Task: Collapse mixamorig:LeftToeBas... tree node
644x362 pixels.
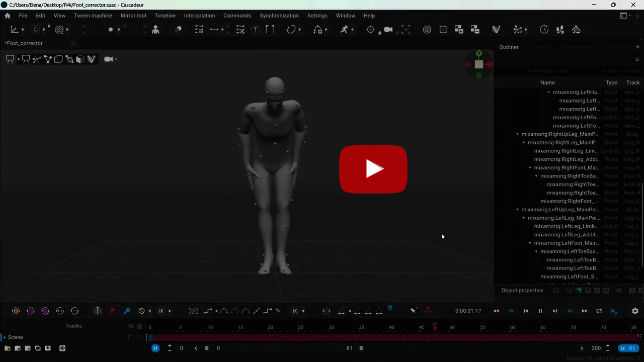Action: tap(536, 251)
